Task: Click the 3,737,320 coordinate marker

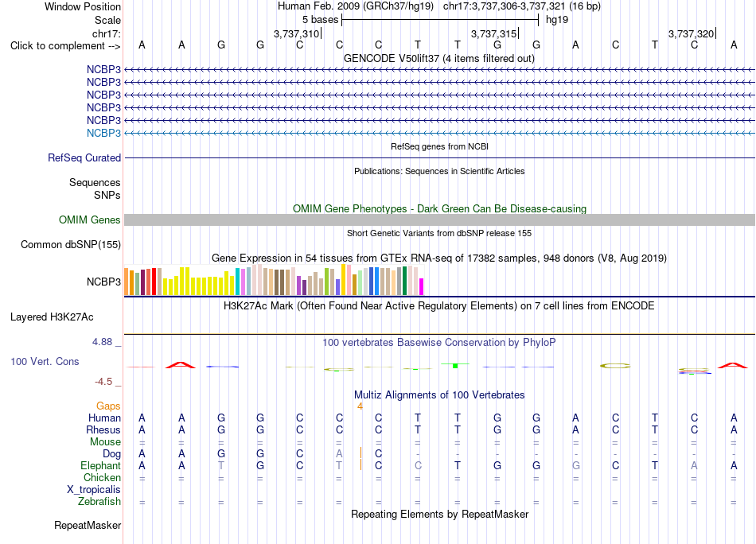Action: click(691, 33)
